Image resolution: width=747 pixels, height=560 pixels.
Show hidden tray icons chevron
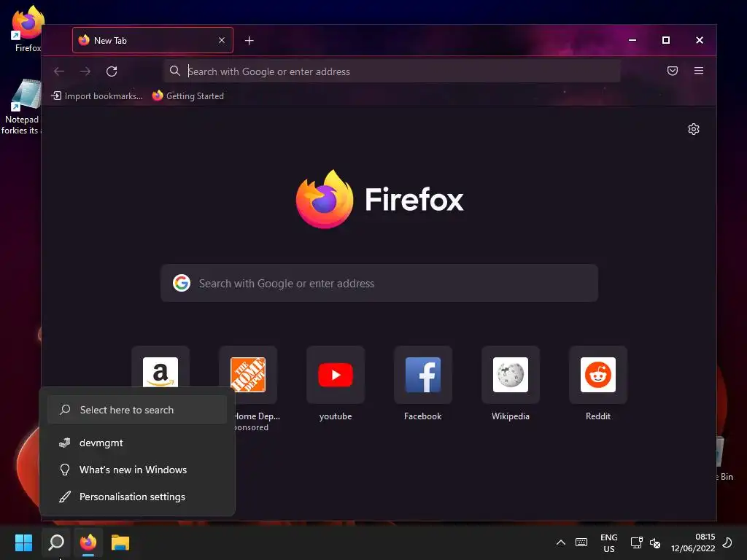(561, 542)
